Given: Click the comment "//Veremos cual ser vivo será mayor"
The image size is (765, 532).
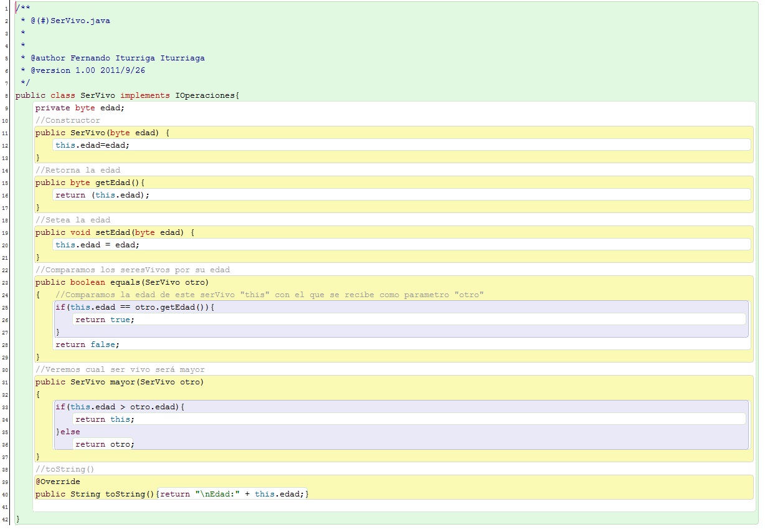Looking at the screenshot, I should click(x=120, y=369).
